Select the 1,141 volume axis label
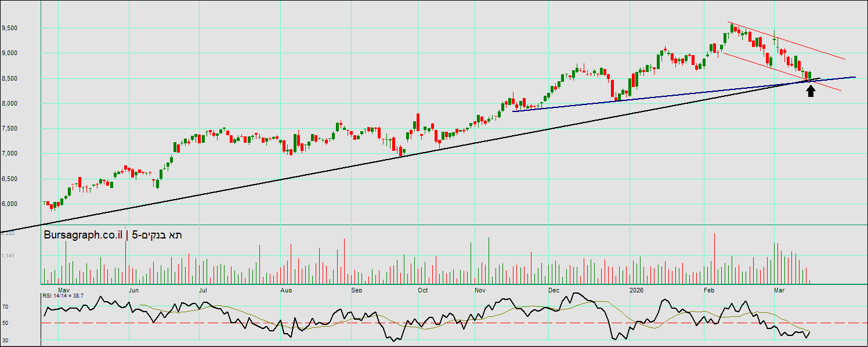The image size is (868, 347). pyautogui.click(x=8, y=255)
